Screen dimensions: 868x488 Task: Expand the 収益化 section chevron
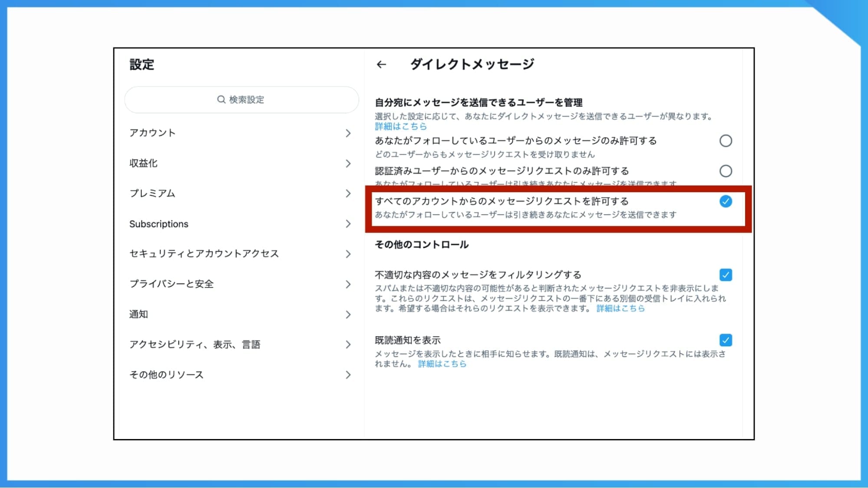348,164
